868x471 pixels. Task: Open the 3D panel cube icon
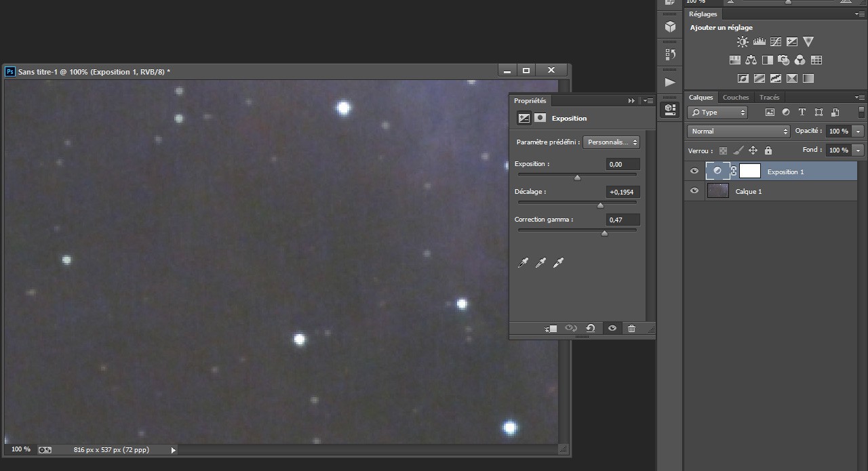[670, 26]
